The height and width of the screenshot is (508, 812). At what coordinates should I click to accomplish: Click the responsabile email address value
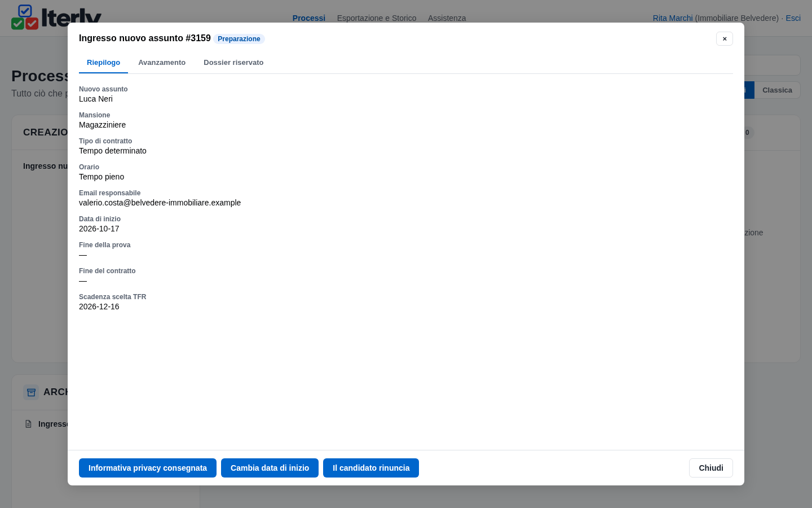point(160,203)
